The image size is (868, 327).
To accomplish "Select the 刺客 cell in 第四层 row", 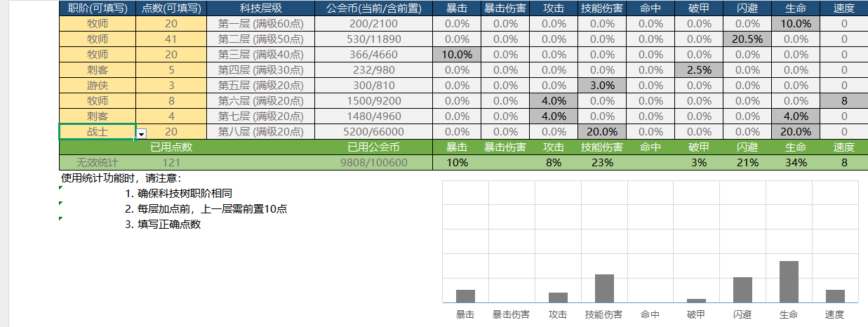I will 98,69.
